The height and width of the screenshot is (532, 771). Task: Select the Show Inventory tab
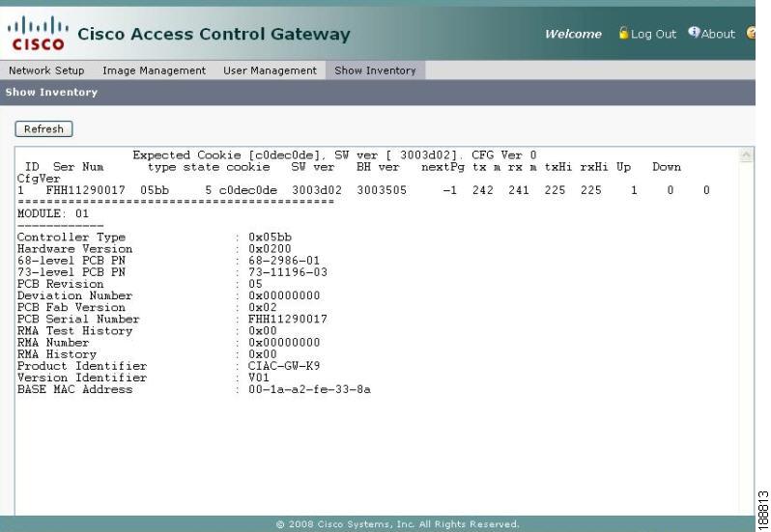[375, 70]
